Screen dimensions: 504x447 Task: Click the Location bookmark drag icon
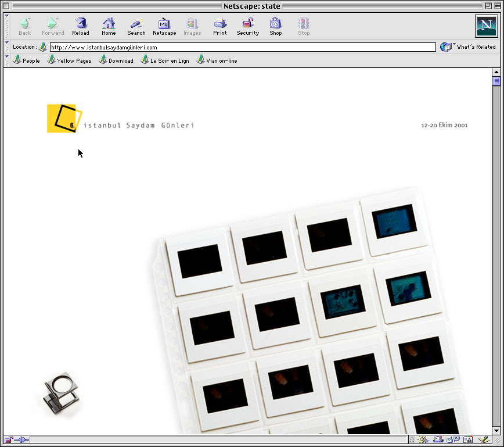click(42, 47)
